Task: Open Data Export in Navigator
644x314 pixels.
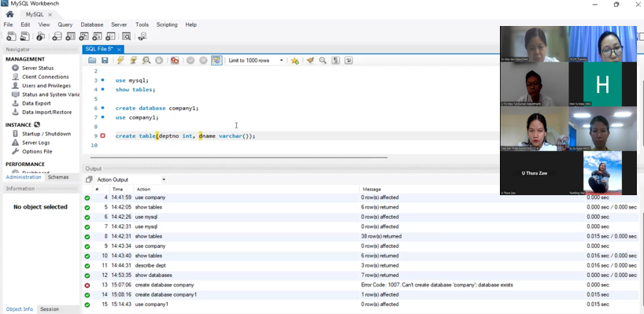Action: click(36, 103)
